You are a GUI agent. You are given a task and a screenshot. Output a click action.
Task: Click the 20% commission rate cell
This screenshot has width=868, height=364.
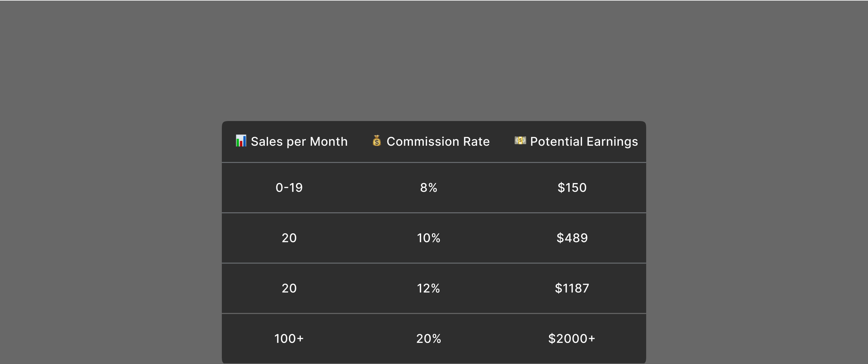point(429,339)
